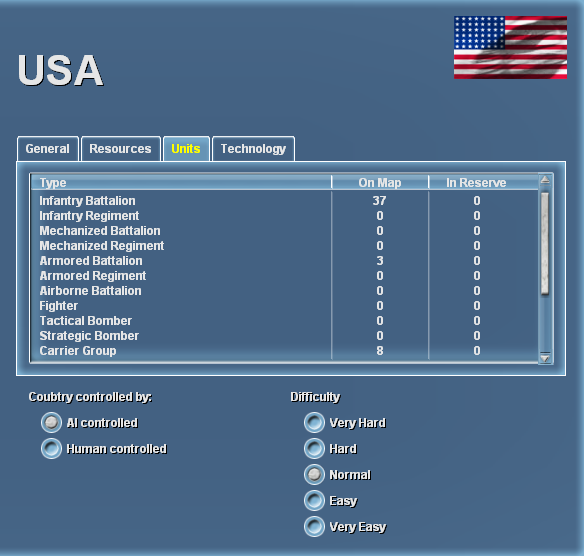Click the scroll down arrow in units list
Image resolution: width=584 pixels, height=556 pixels.
(x=545, y=358)
